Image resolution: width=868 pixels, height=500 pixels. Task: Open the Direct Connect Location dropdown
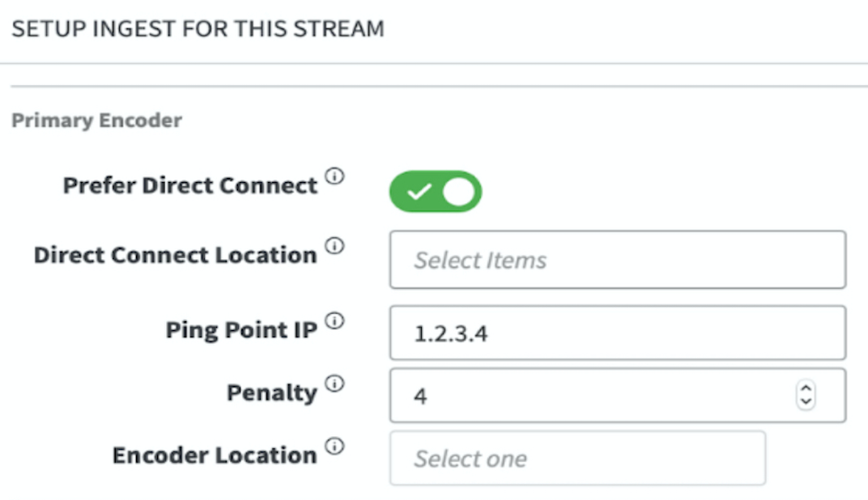[617, 260]
